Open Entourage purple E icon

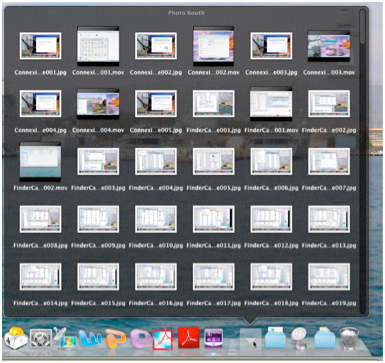pyautogui.click(x=140, y=338)
